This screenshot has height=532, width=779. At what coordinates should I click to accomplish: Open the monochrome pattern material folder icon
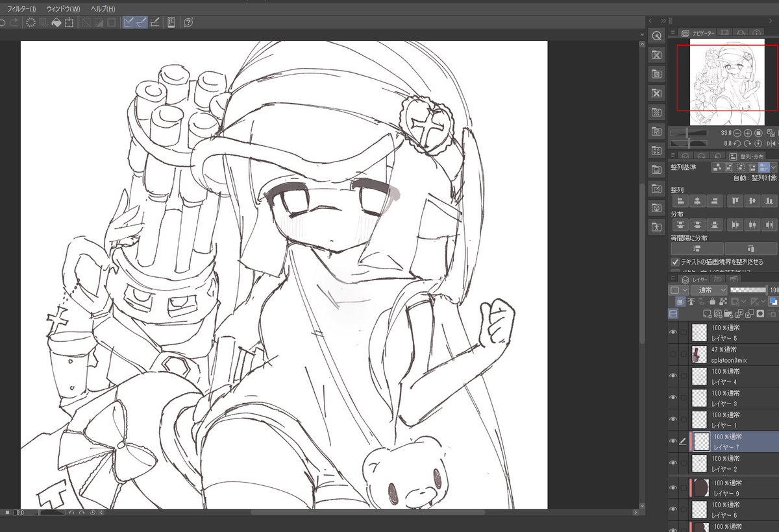coord(656,112)
